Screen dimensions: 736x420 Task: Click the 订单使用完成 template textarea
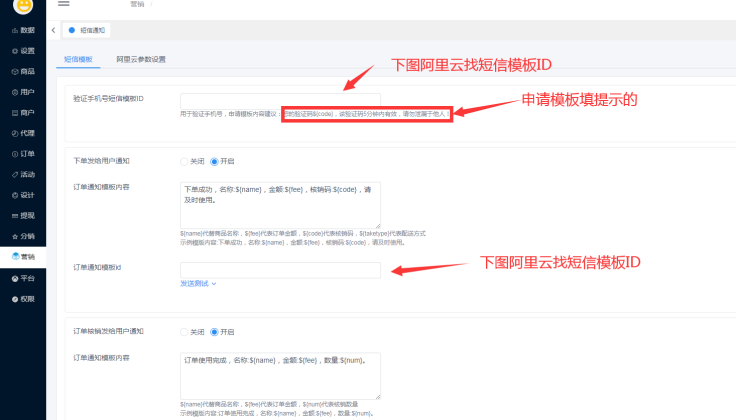click(x=280, y=376)
